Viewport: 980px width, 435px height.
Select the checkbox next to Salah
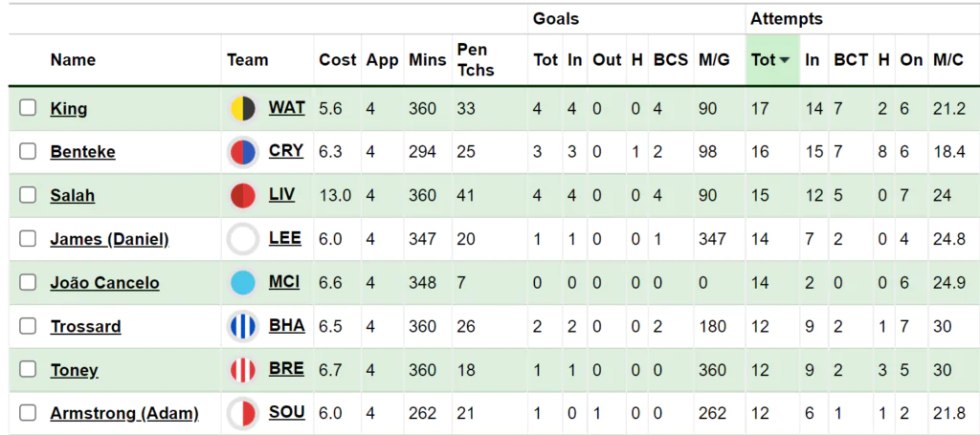(28, 195)
